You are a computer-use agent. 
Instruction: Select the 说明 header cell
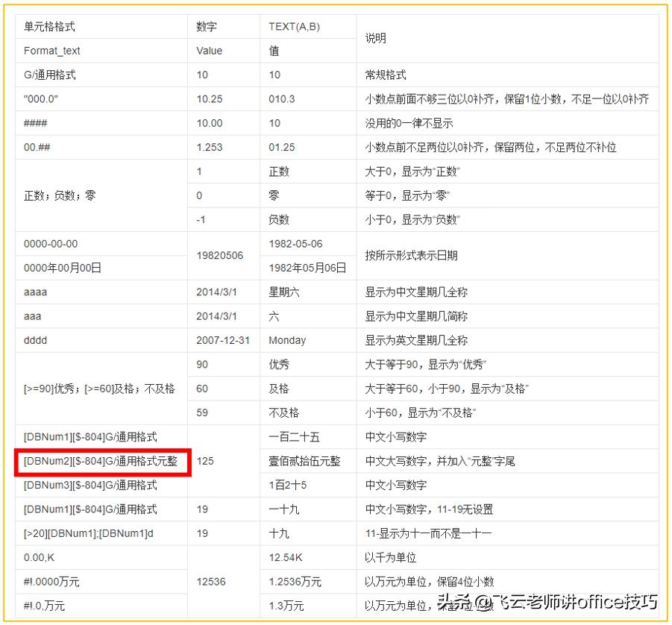[375, 38]
